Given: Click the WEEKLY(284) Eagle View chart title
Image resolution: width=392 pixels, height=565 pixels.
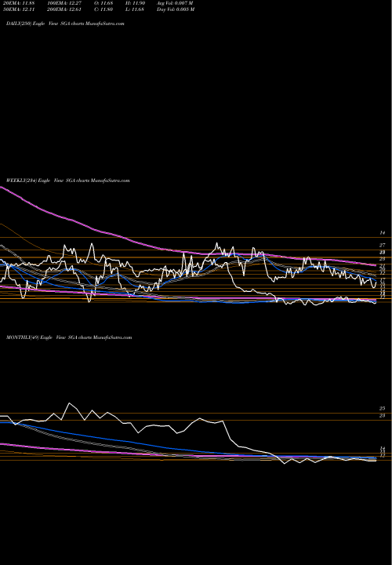Looking at the screenshot, I should (x=67, y=180).
